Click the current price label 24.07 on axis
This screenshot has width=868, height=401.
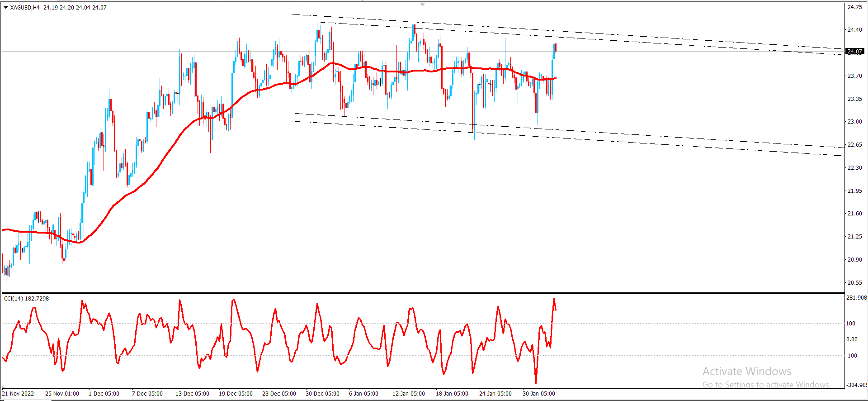pos(855,52)
